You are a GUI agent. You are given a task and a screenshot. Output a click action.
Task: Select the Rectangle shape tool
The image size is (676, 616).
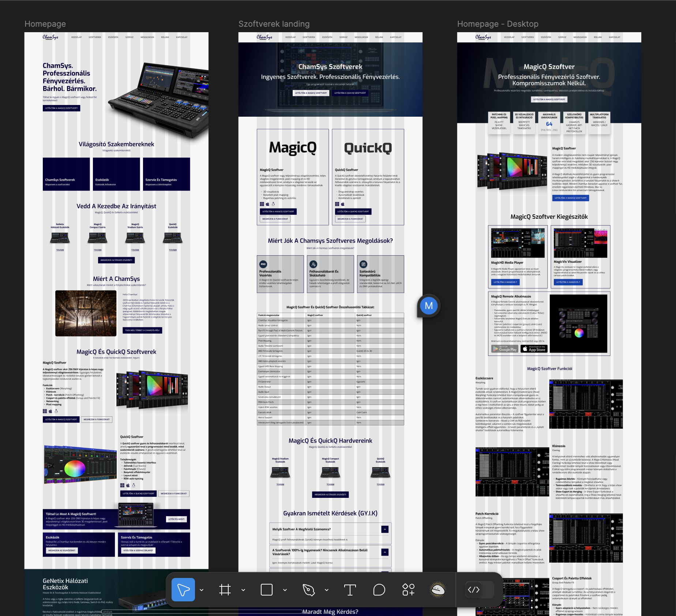267,589
